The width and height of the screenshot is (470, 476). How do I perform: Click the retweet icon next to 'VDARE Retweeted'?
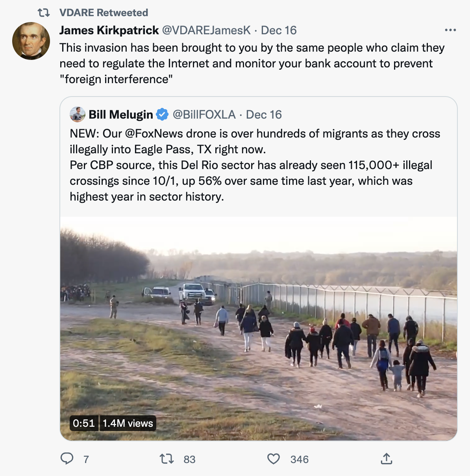(44, 12)
